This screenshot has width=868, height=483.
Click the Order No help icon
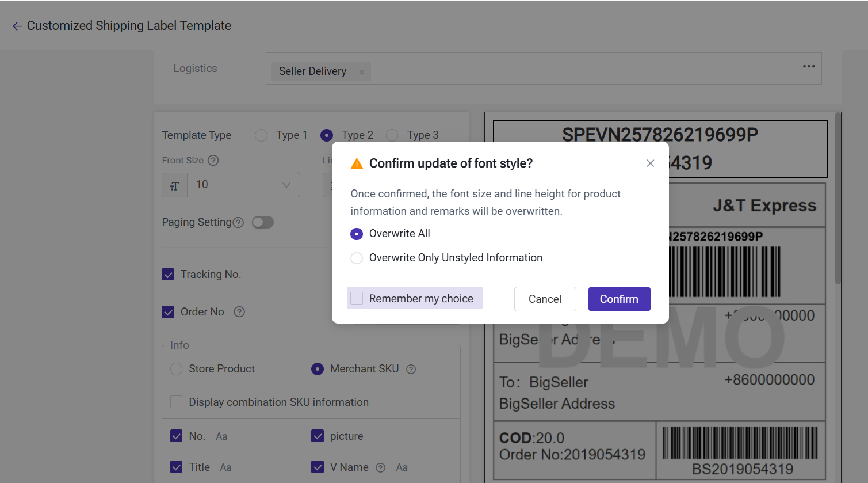click(239, 312)
